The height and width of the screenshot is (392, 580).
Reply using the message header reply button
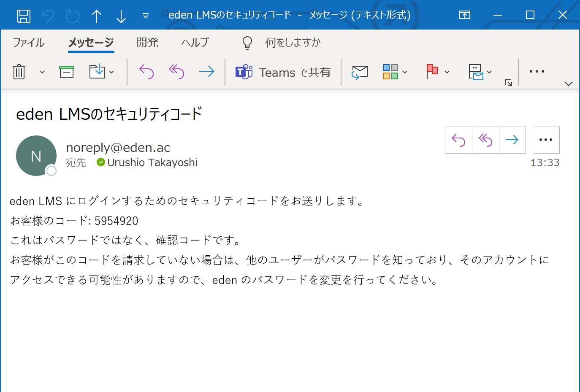pyautogui.click(x=458, y=140)
